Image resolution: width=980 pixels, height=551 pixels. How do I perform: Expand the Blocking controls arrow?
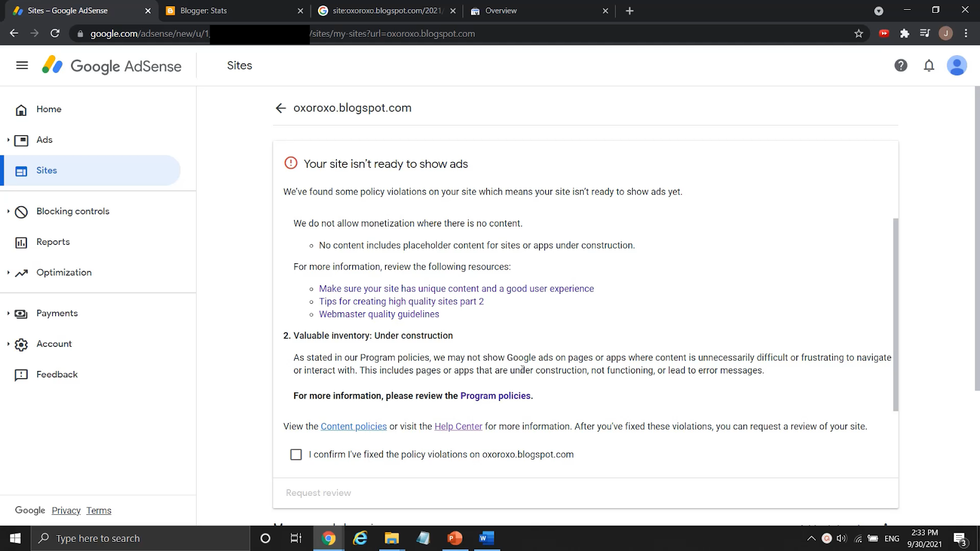[x=8, y=211]
